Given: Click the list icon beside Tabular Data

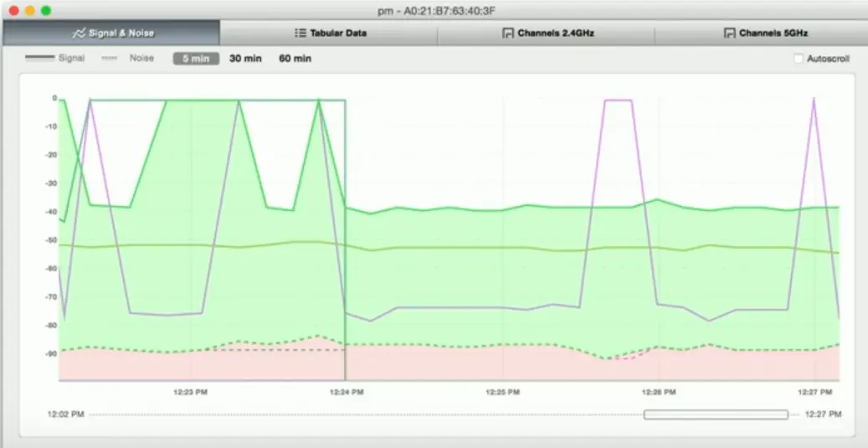Looking at the screenshot, I should click(300, 33).
